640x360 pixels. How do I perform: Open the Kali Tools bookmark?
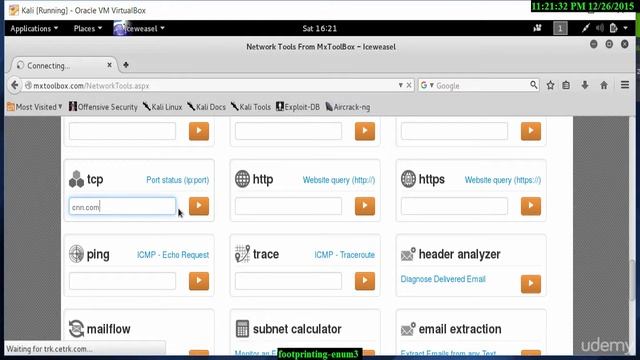pos(251,107)
